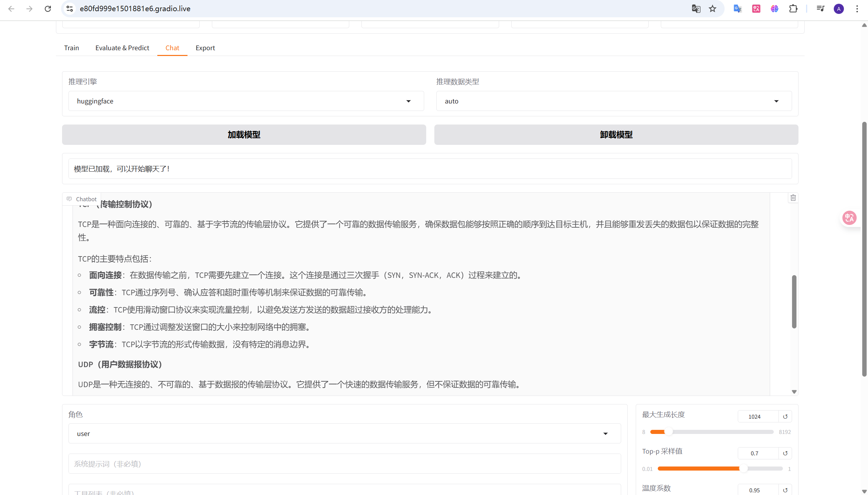The image size is (868, 495).
Task: Click the Top-p sampling slider handle
Action: click(x=743, y=469)
